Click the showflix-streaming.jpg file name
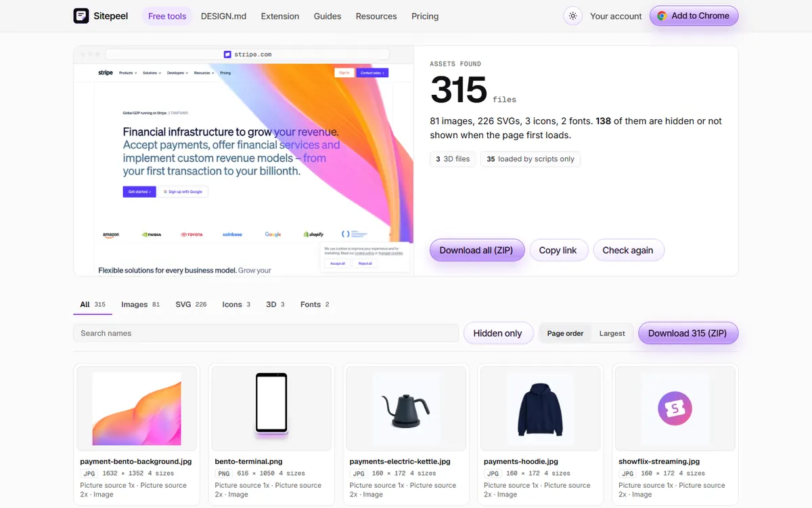This screenshot has height=508, width=812. (660, 462)
